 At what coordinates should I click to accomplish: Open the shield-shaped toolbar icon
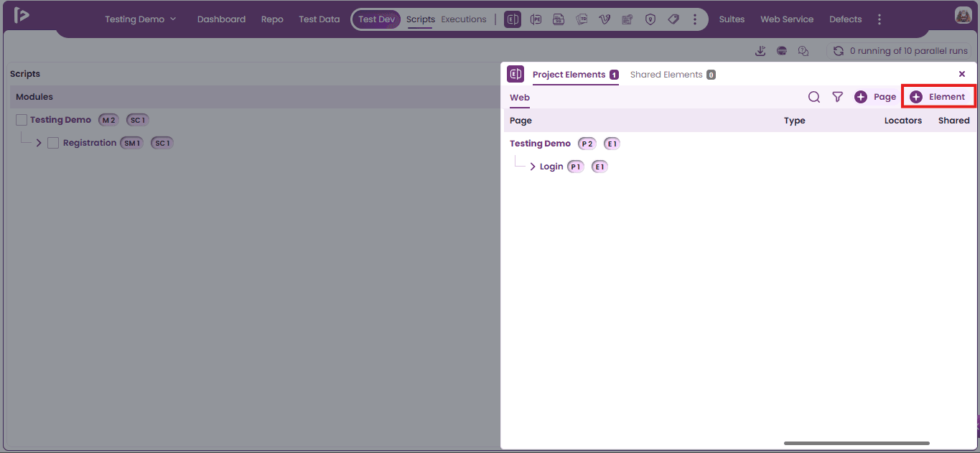(650, 19)
